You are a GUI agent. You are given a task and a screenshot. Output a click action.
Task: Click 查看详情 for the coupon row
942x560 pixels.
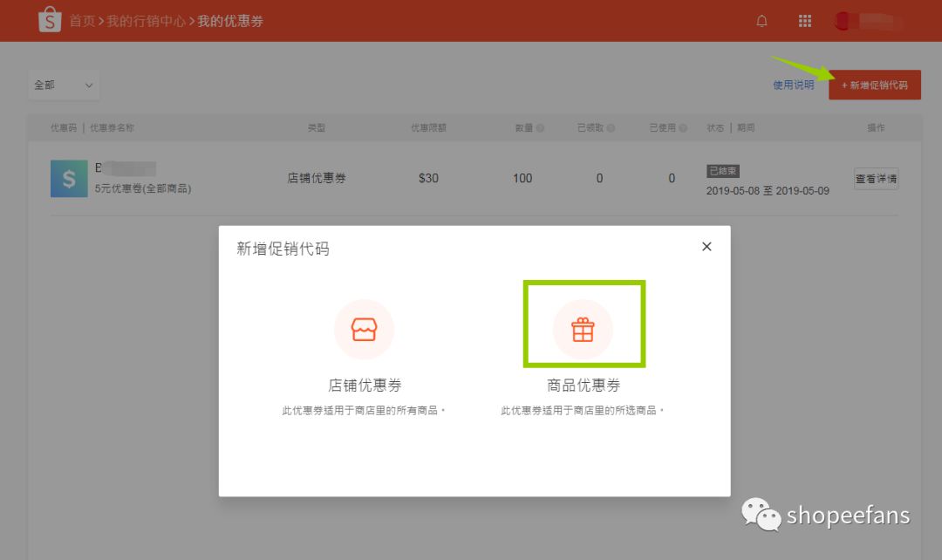point(876,178)
